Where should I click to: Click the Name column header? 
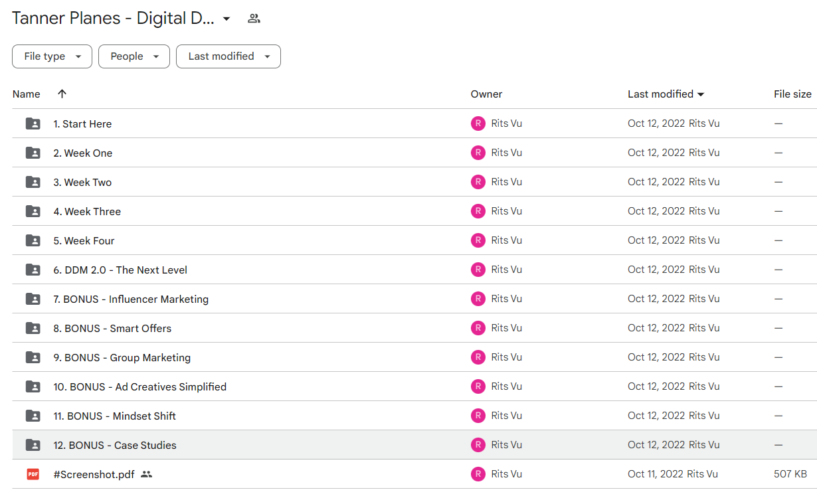coord(27,94)
